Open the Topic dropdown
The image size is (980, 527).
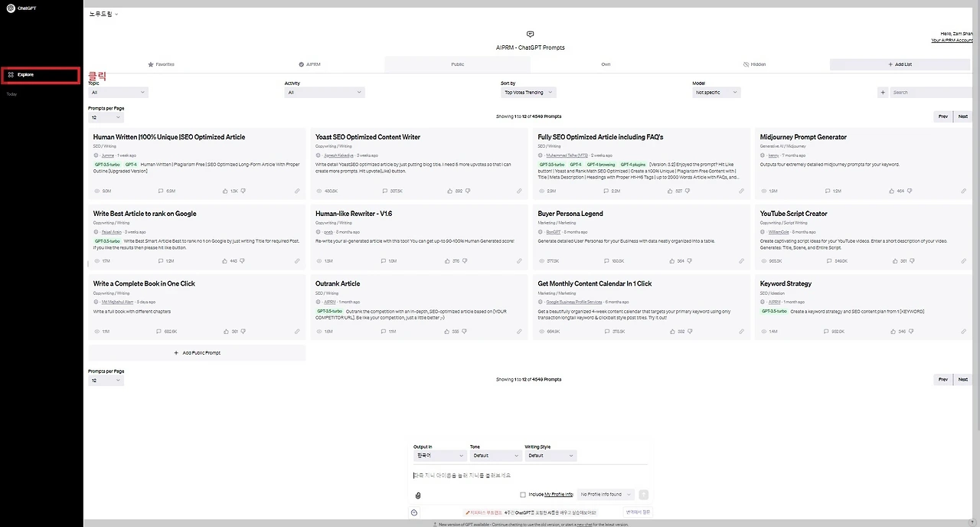pyautogui.click(x=118, y=93)
